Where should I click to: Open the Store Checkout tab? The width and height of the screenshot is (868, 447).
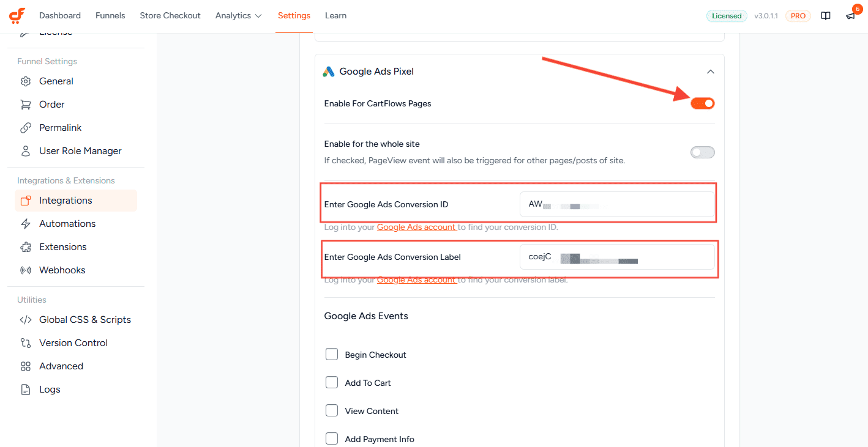pyautogui.click(x=170, y=15)
